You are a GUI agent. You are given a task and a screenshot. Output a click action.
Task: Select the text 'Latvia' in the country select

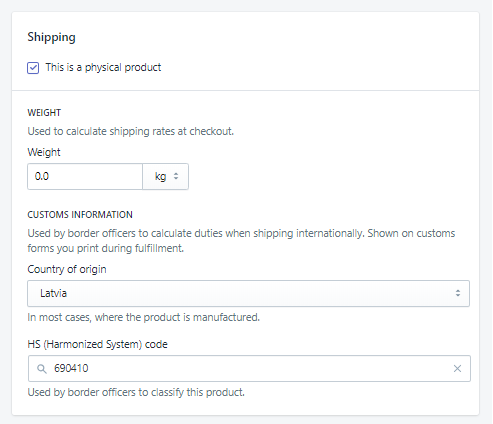(53, 293)
